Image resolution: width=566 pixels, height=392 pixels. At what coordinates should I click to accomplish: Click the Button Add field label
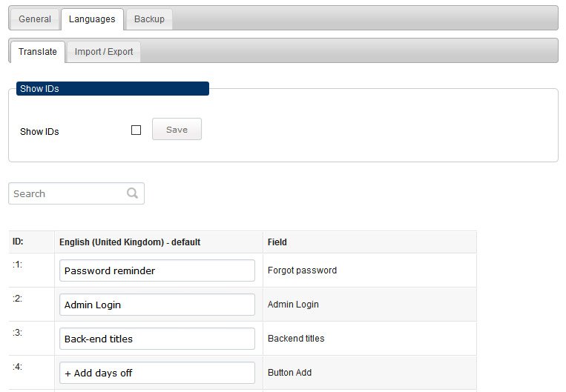point(289,373)
